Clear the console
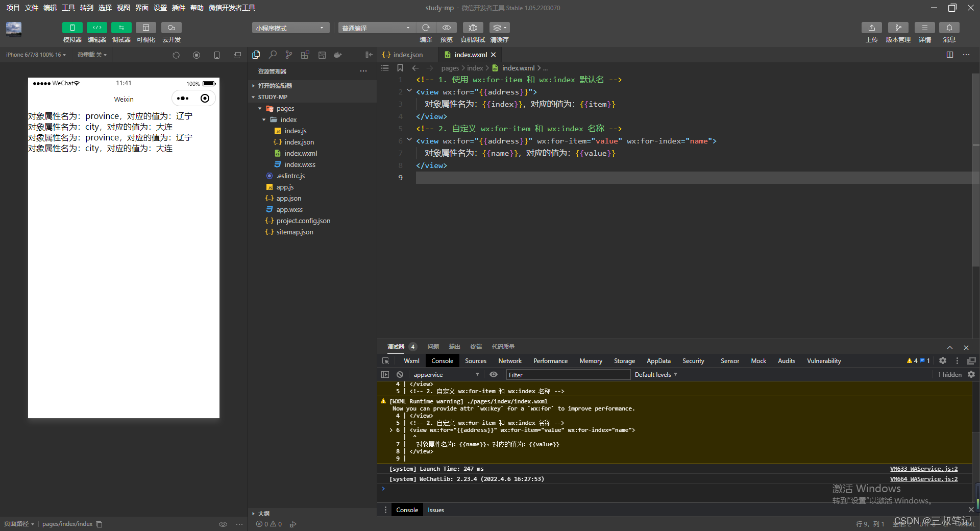Screen dimensions: 980x531 coord(400,375)
